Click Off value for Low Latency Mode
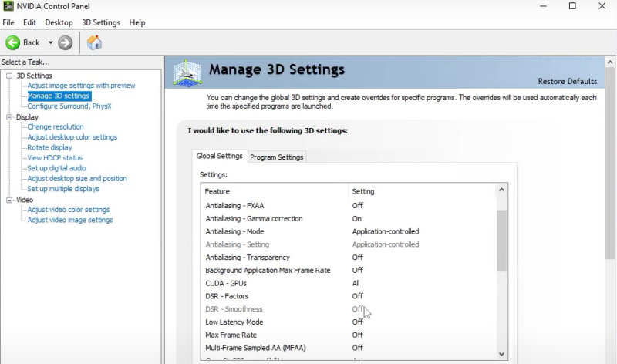 tap(358, 322)
